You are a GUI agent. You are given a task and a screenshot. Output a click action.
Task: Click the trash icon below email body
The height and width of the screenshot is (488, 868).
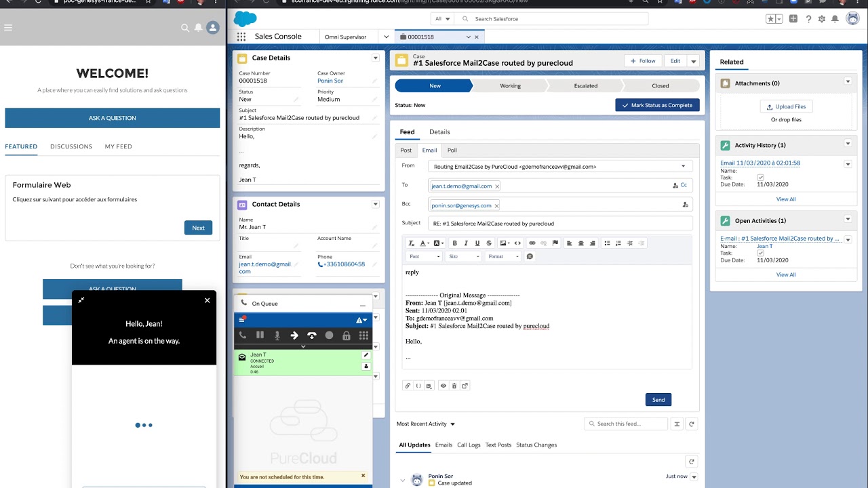coord(454,386)
